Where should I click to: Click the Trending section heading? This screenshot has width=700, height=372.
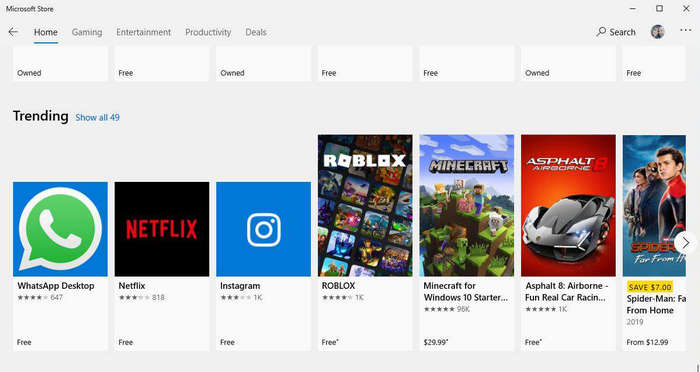coord(41,116)
